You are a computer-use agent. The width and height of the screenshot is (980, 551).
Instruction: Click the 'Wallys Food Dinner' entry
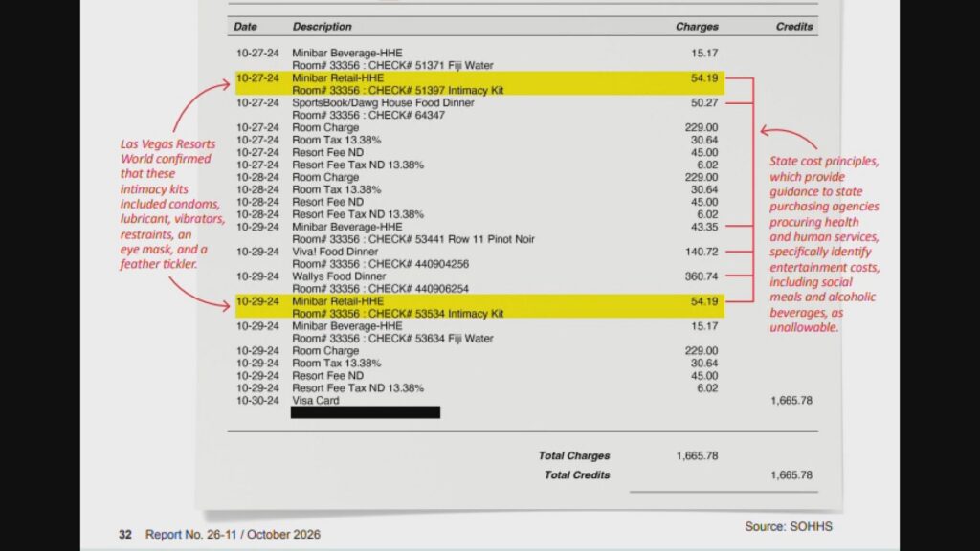[339, 276]
